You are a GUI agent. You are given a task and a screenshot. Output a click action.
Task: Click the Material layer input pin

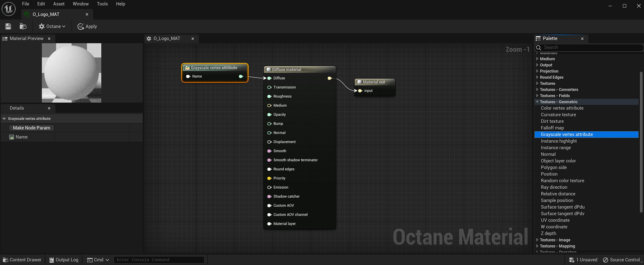[270, 224]
